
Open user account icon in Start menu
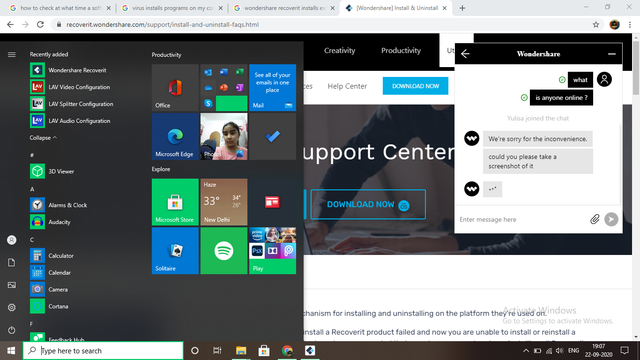11,240
